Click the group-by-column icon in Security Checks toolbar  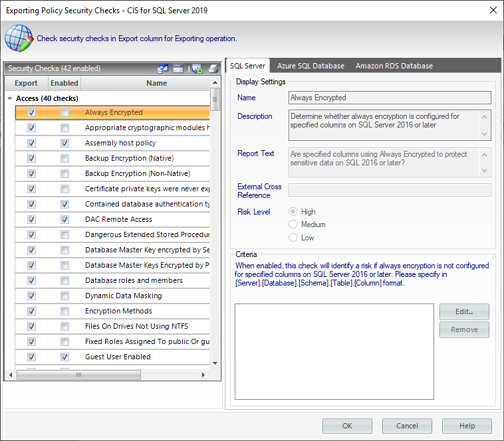(x=163, y=68)
